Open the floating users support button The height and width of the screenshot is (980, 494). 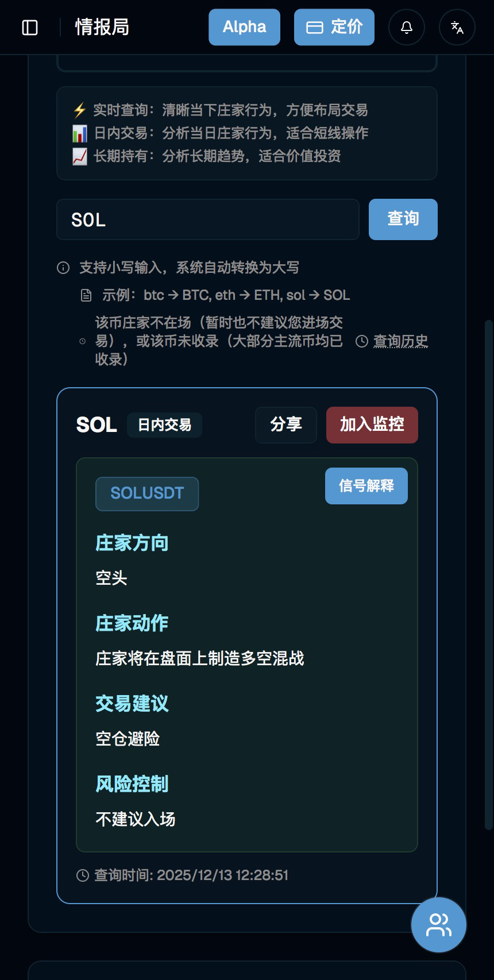click(x=439, y=925)
